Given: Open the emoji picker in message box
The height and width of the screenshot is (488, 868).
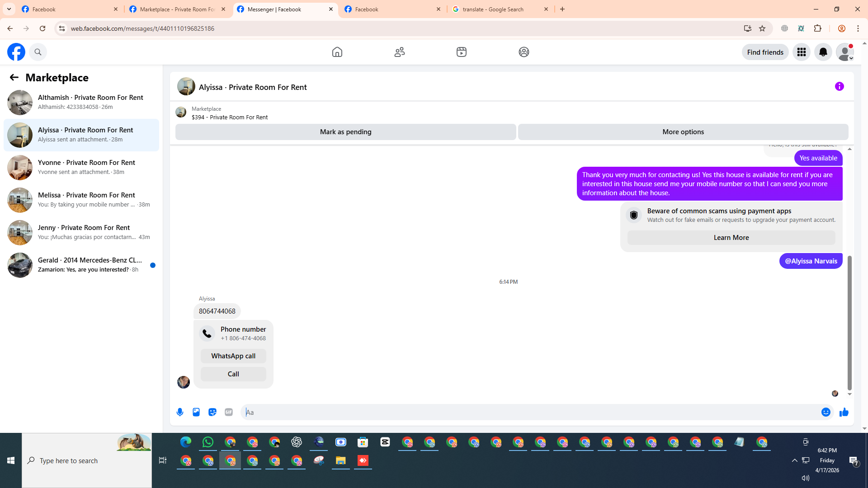Looking at the screenshot, I should 826,412.
